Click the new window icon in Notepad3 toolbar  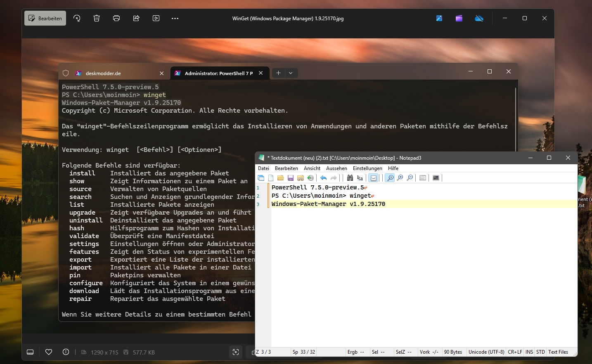pos(261,178)
